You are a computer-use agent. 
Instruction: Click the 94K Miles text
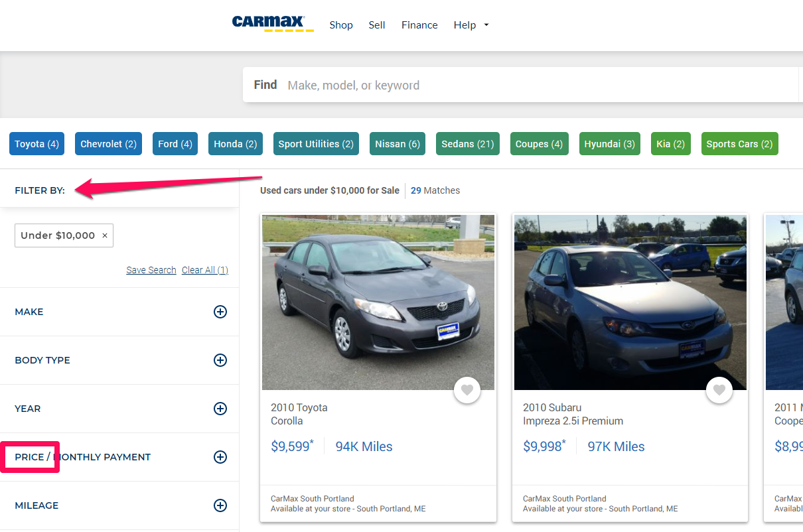pyautogui.click(x=364, y=447)
